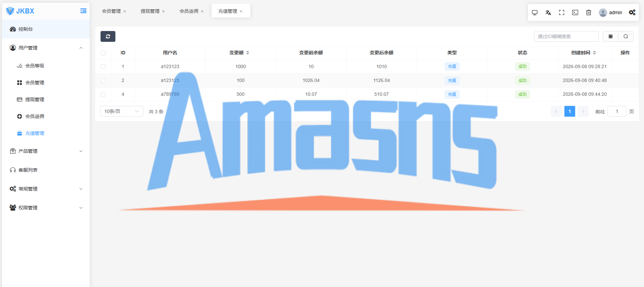Open the settings gears icon in header
The height and width of the screenshot is (287, 644).
(632, 12)
